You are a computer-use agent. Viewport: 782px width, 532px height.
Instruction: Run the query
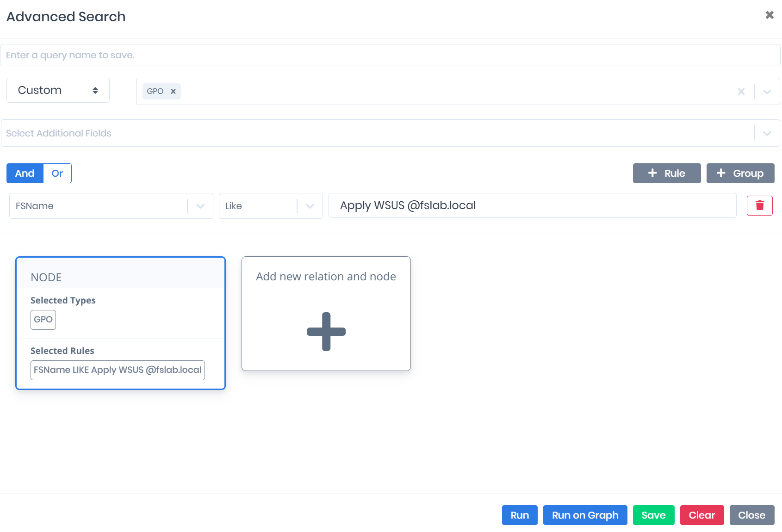(x=519, y=515)
